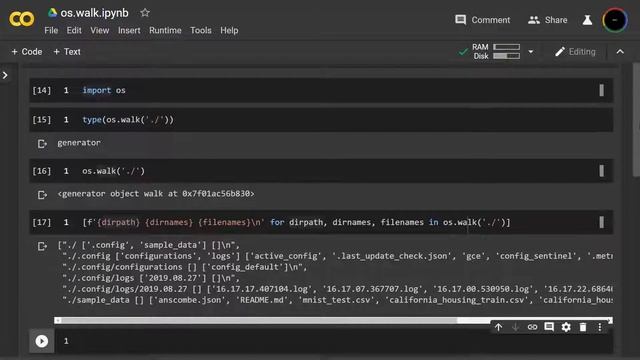The height and width of the screenshot is (360, 640).
Task: Open the Share dialog
Action: [x=547, y=20]
